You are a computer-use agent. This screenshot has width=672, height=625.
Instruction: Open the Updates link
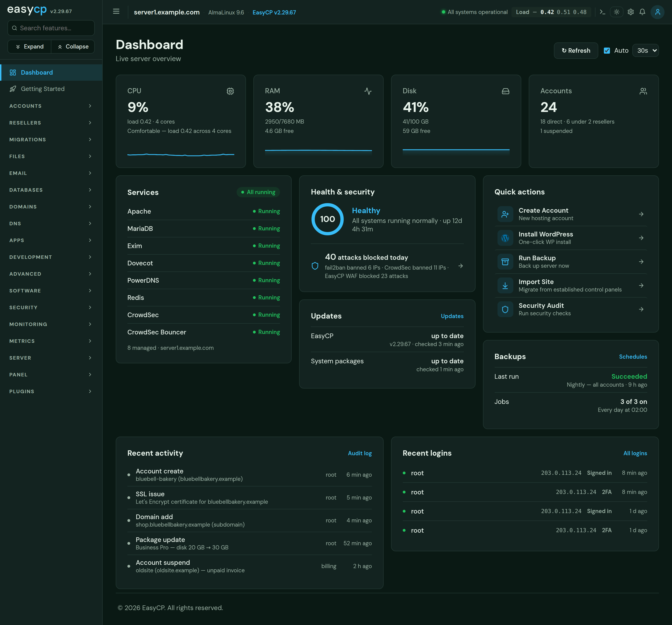point(452,316)
